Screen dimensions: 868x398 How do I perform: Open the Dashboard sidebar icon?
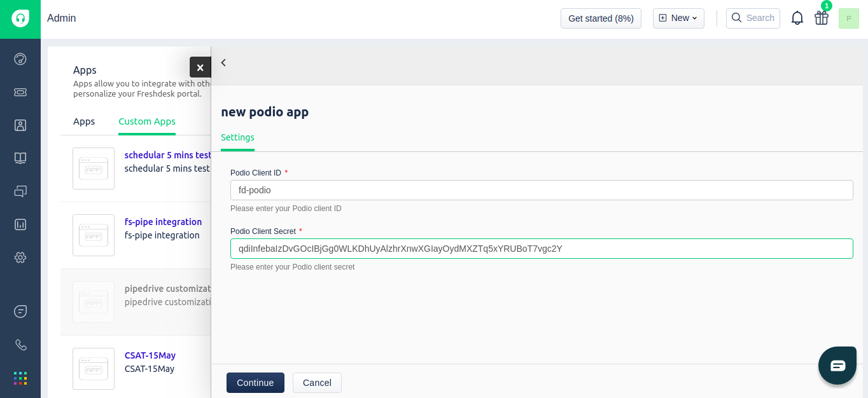(x=20, y=59)
